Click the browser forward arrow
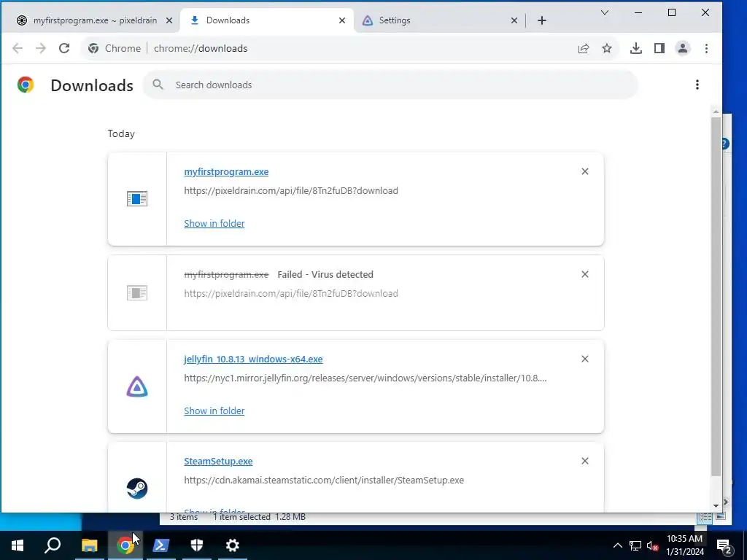Screen dimensions: 747x560 41,48
